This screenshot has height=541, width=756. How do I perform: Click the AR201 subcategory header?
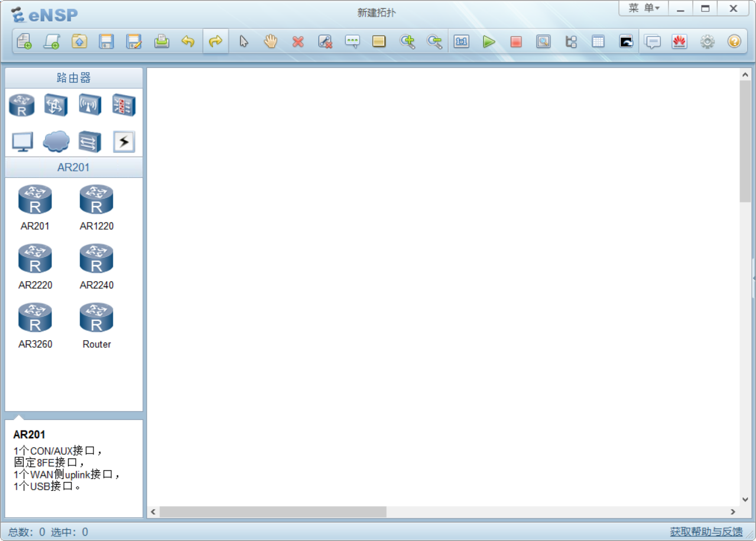(74, 167)
